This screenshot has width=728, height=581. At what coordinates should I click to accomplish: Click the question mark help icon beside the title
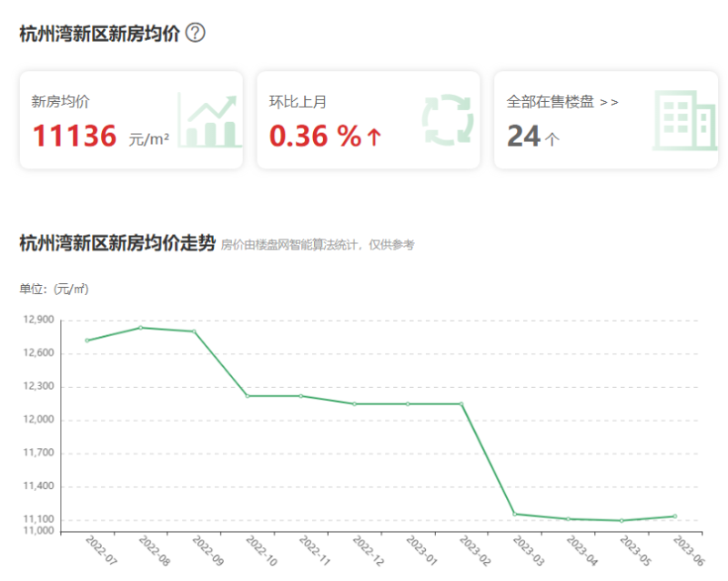pos(195,33)
